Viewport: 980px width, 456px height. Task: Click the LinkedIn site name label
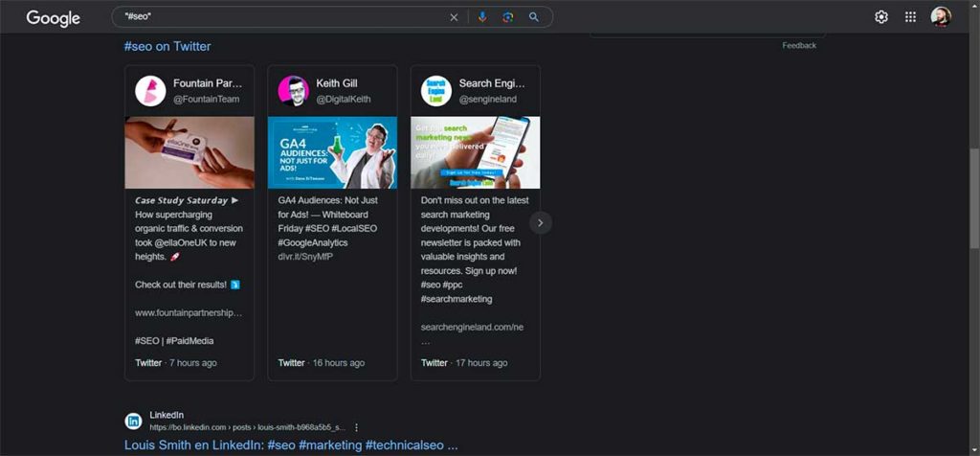coord(167,415)
